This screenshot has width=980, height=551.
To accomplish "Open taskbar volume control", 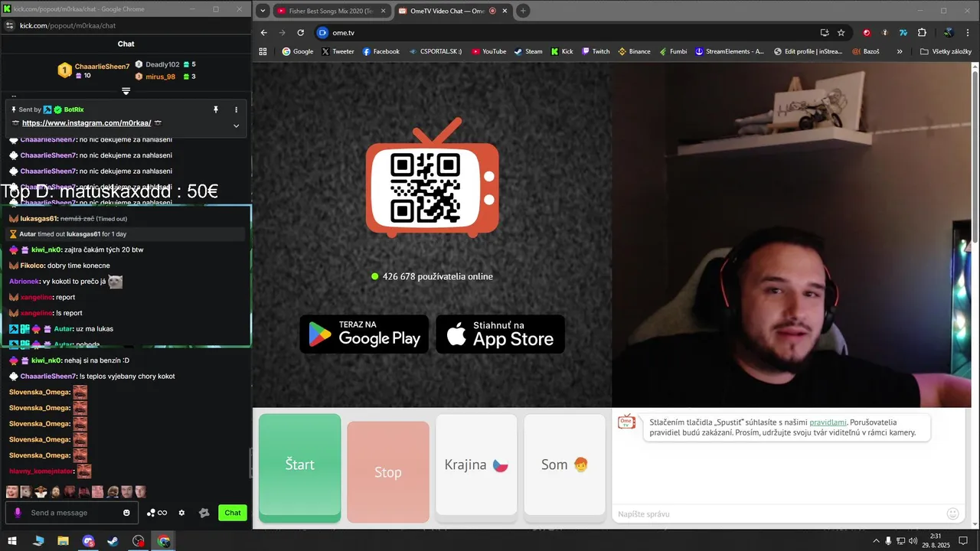I will click(x=913, y=541).
